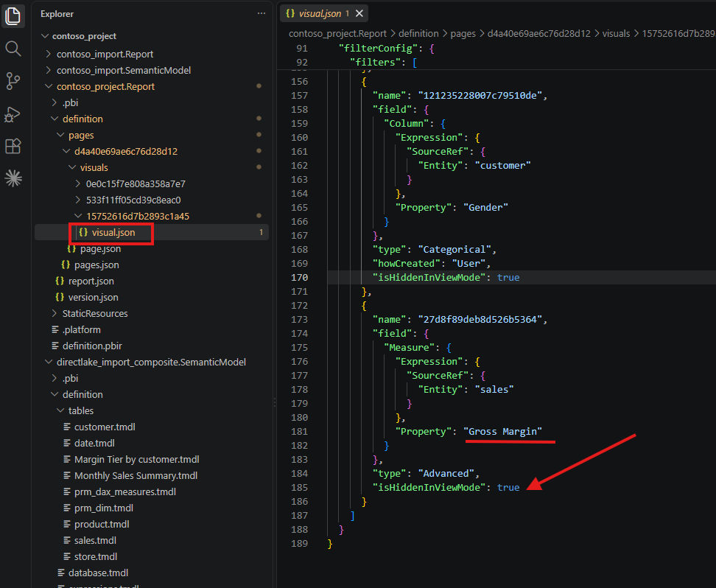Collapse the contoso_project.Report folder

point(105,86)
